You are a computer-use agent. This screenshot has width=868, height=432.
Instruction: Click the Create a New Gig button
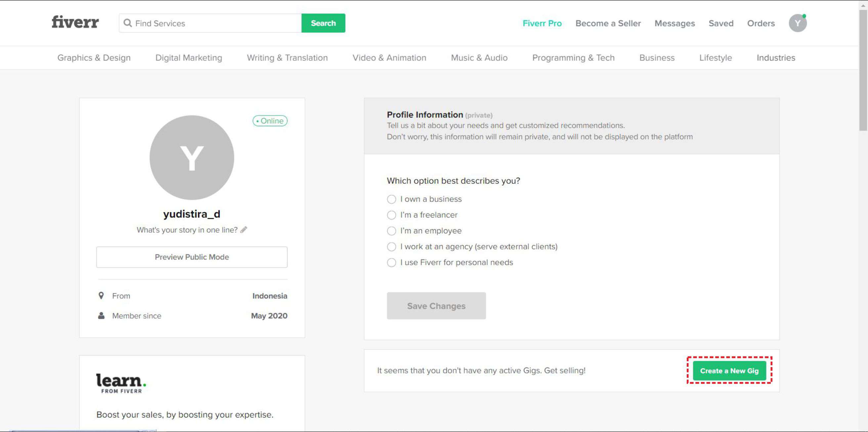729,371
